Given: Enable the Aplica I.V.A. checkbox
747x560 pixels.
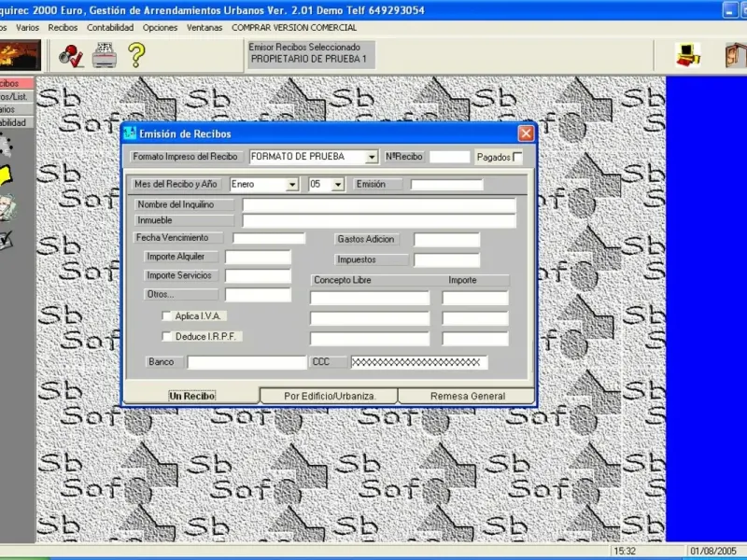Looking at the screenshot, I should pos(166,315).
